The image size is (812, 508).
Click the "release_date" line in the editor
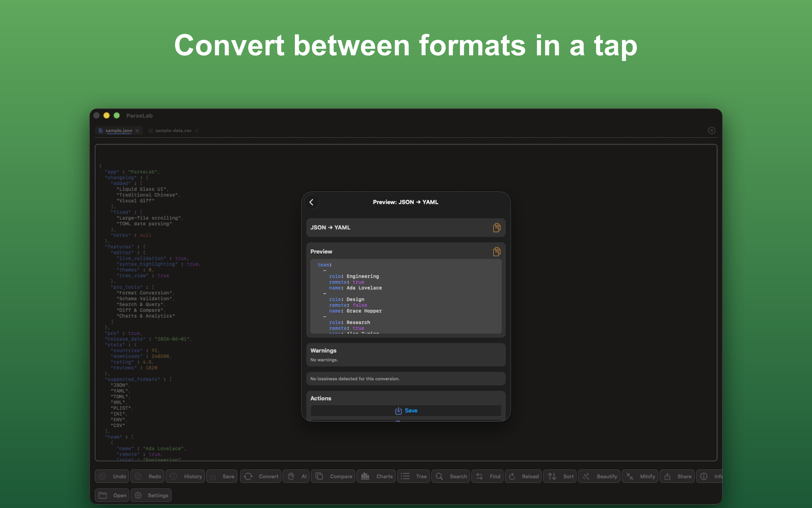(x=148, y=339)
